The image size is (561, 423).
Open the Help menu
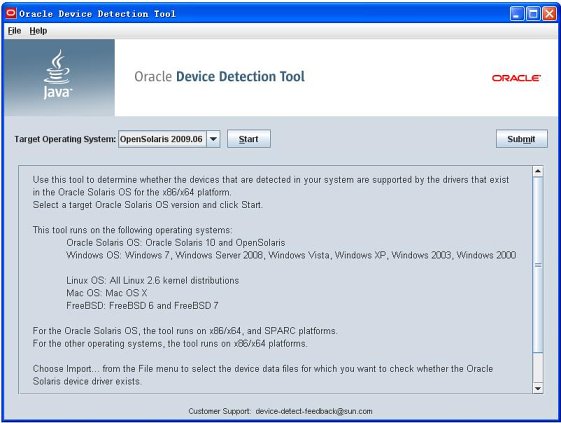point(38,31)
